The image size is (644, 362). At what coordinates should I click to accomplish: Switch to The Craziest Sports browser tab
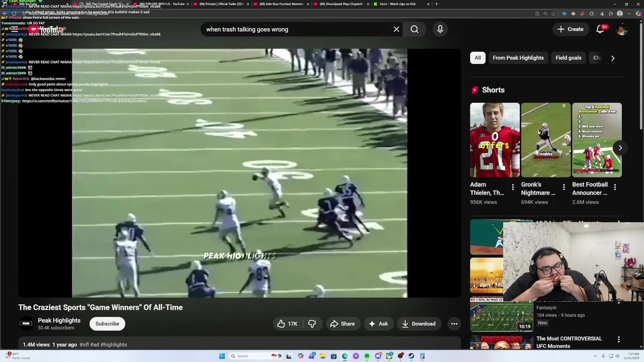[102, 4]
